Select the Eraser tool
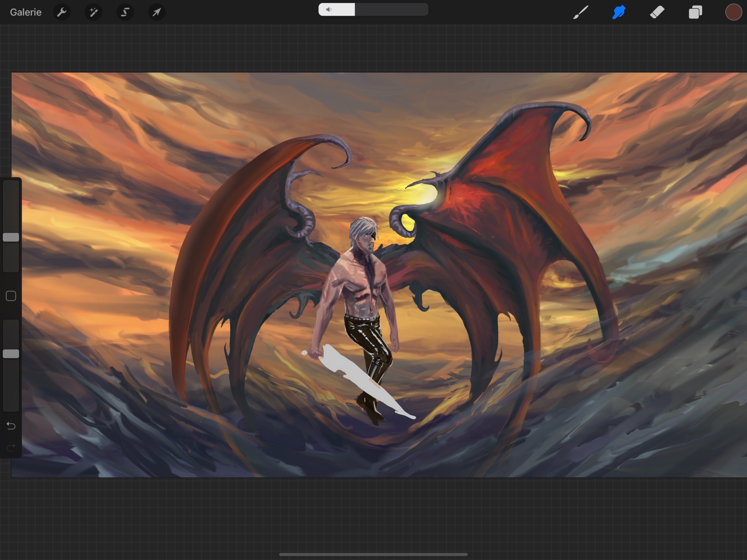 click(657, 12)
